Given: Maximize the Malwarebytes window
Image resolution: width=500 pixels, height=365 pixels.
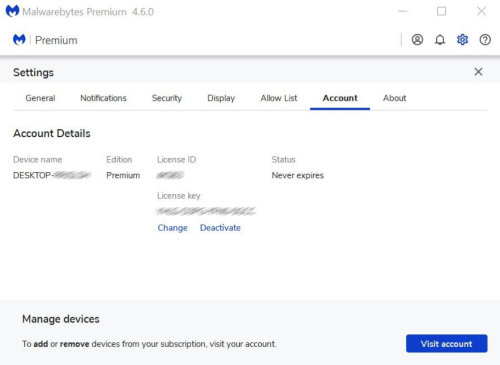Looking at the screenshot, I should tap(441, 11).
